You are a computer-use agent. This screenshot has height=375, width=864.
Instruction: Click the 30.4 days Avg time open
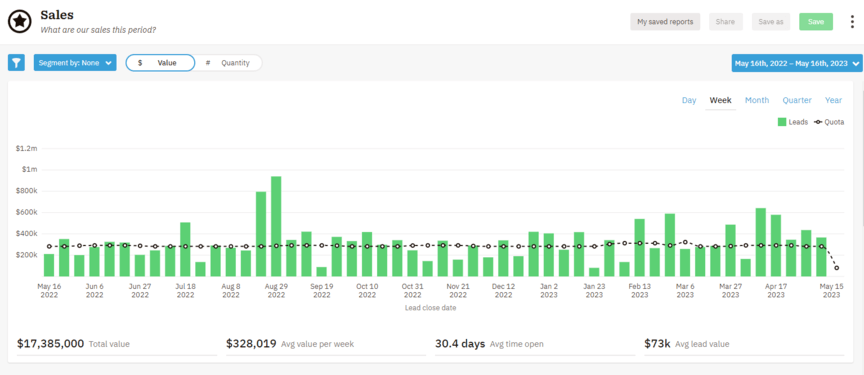coord(489,344)
